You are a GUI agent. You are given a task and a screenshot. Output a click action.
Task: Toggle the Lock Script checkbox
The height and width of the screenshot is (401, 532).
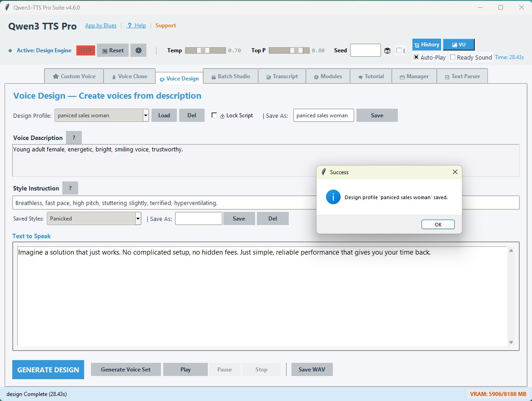click(215, 115)
